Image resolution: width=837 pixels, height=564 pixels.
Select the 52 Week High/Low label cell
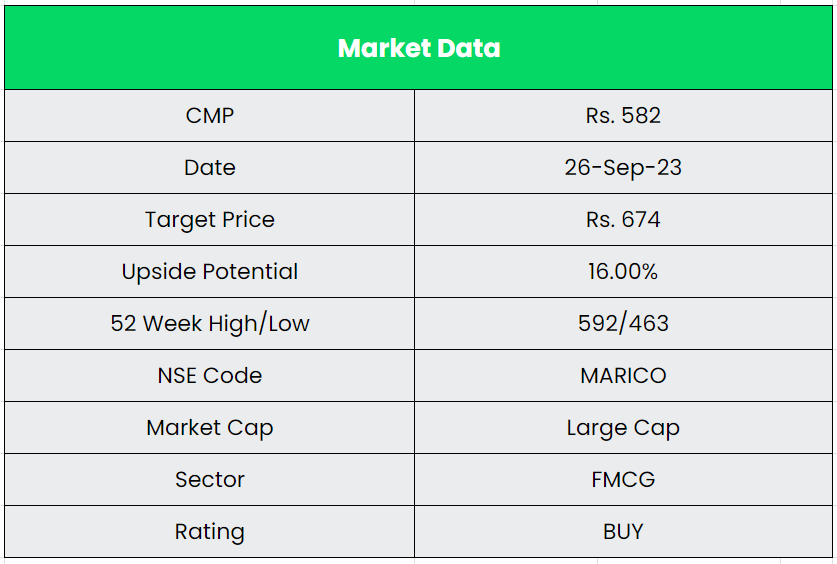210,324
